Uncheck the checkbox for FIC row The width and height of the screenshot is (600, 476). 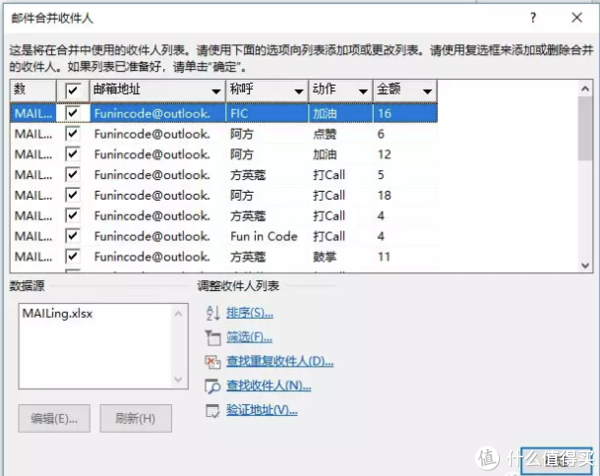click(x=72, y=114)
